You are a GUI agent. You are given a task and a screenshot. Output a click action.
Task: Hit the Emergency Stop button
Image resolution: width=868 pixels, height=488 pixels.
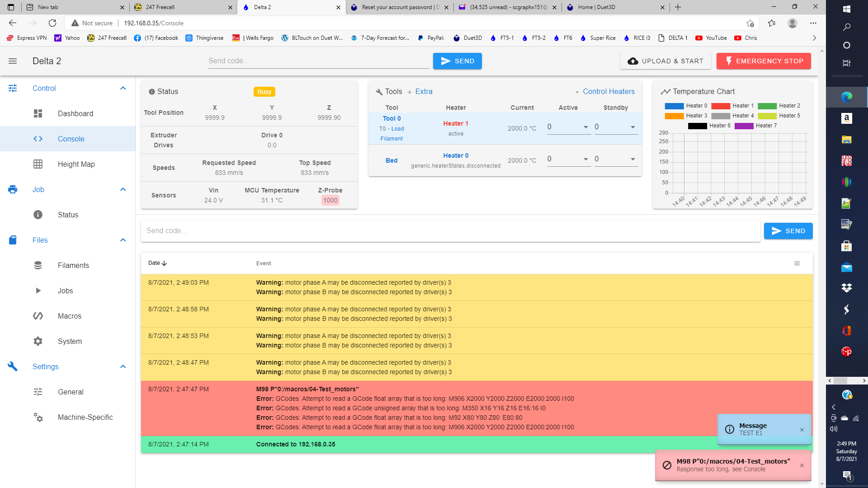[764, 61]
